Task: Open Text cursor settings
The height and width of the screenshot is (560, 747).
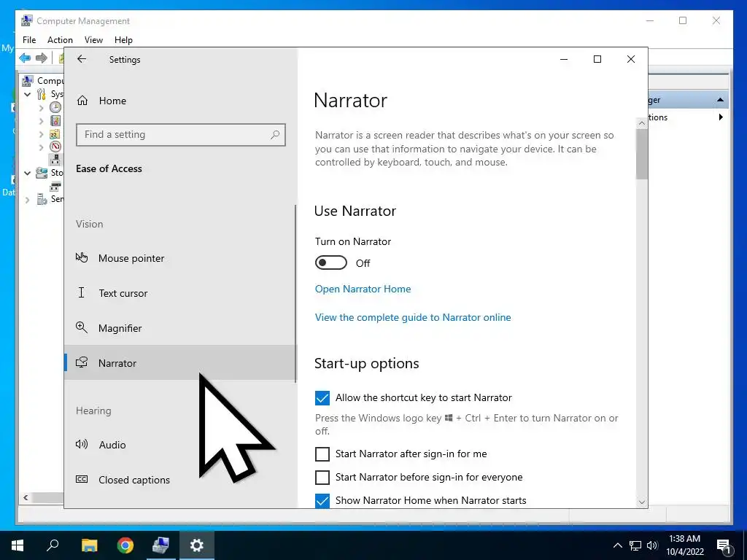Action: 180,293
